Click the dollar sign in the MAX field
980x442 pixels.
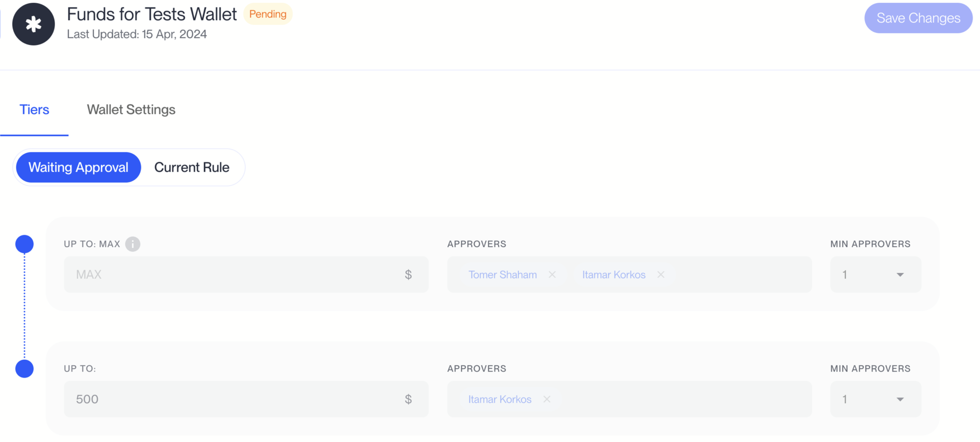(408, 274)
